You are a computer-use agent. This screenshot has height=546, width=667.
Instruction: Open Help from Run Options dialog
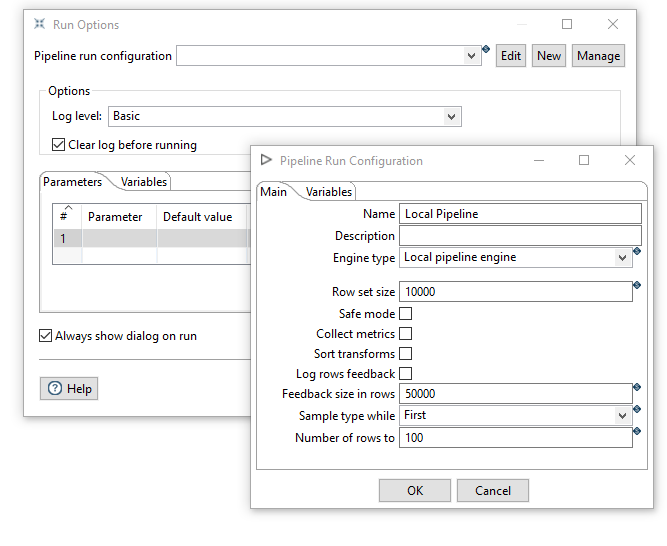pyautogui.click(x=69, y=389)
